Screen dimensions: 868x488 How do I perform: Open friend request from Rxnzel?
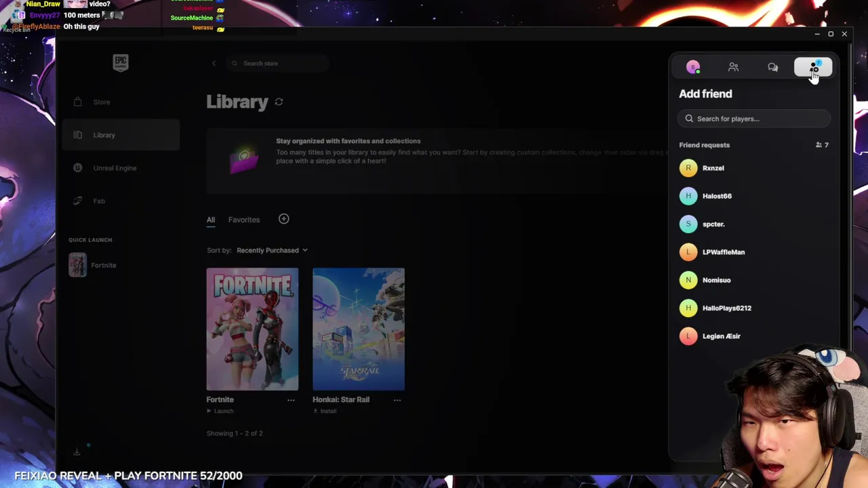tap(754, 168)
